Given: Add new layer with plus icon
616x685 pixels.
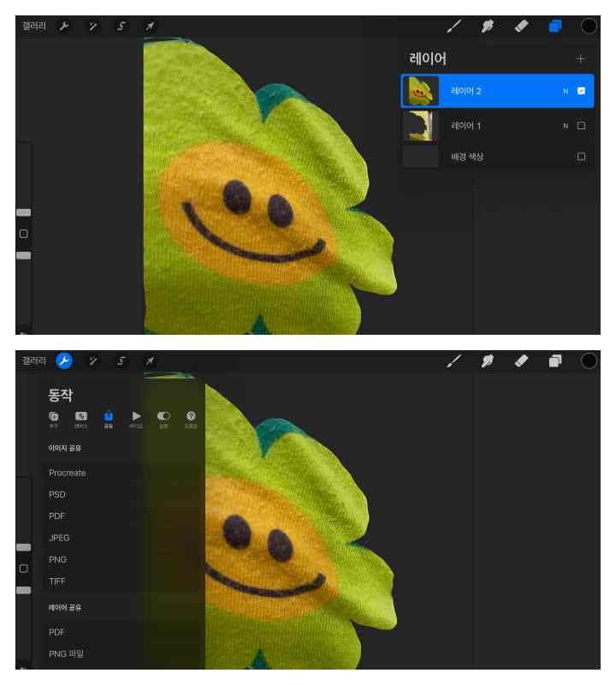Looking at the screenshot, I should (580, 59).
